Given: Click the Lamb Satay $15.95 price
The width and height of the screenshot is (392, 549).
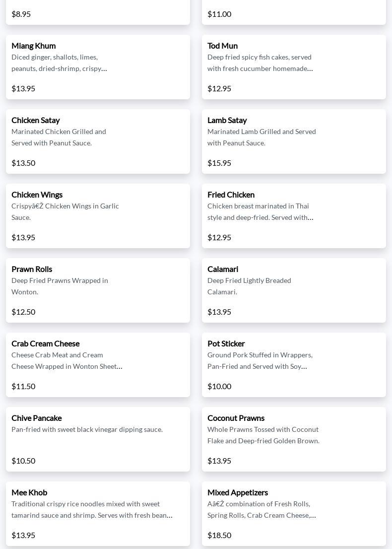Looking at the screenshot, I should (219, 163).
